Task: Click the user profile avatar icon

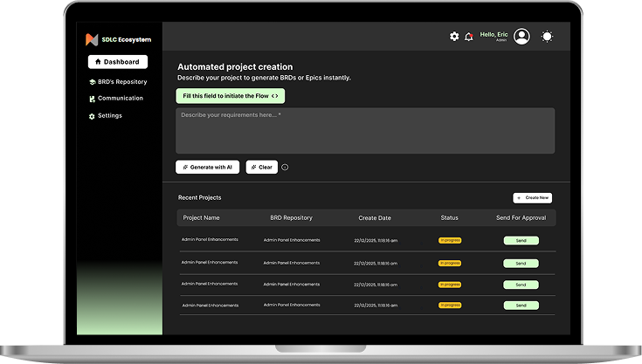Action: point(521,37)
